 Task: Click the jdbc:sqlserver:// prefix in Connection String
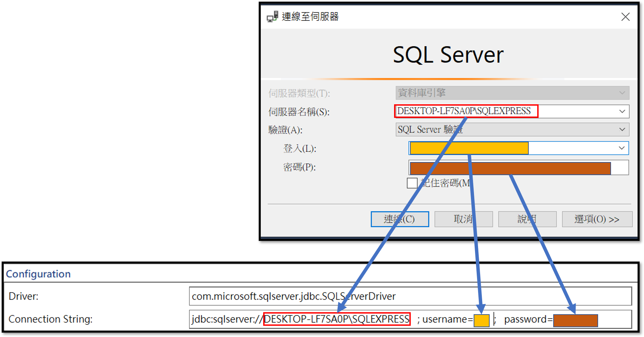point(227,319)
